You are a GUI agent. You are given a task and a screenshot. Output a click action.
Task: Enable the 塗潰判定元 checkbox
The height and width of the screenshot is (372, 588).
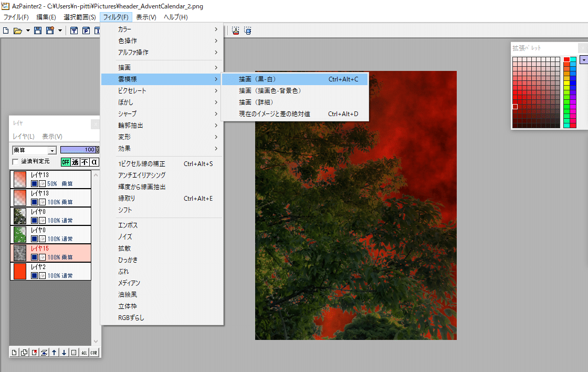(14, 161)
